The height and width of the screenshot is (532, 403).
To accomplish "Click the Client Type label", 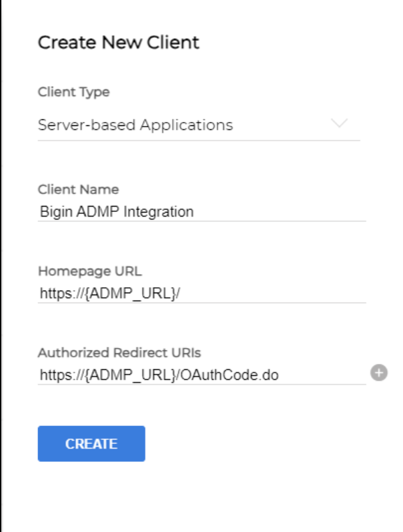I will [73, 92].
